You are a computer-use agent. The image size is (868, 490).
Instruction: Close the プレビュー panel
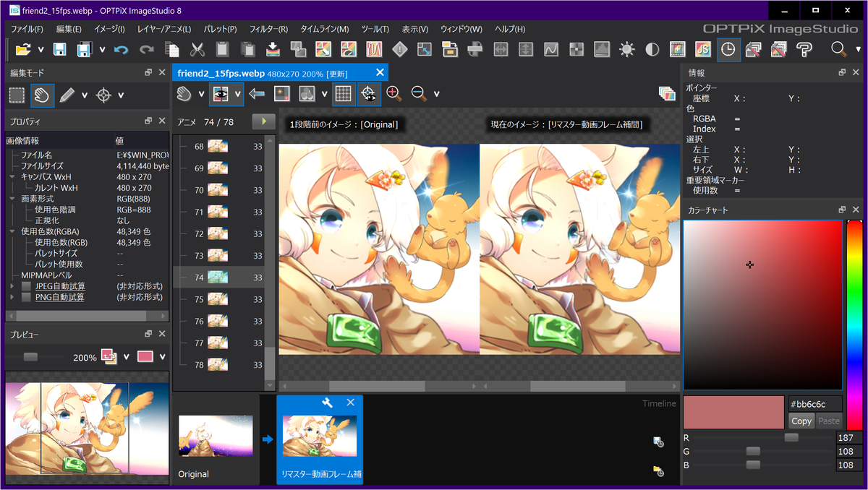(162, 334)
